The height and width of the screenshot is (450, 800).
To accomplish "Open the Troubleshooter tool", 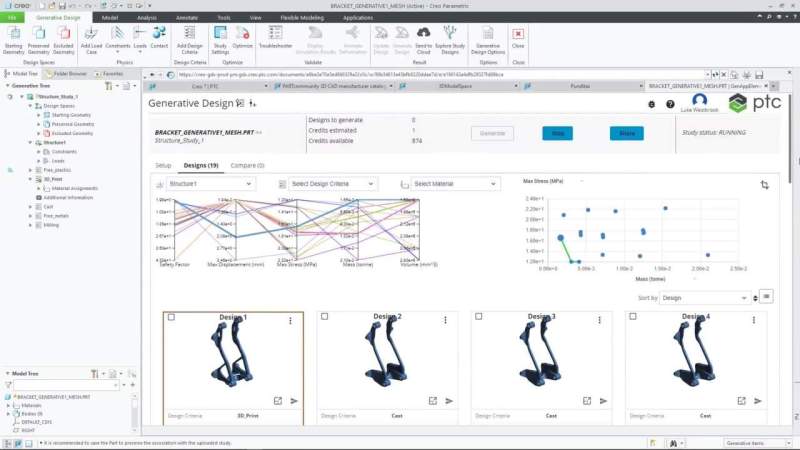I will point(276,38).
